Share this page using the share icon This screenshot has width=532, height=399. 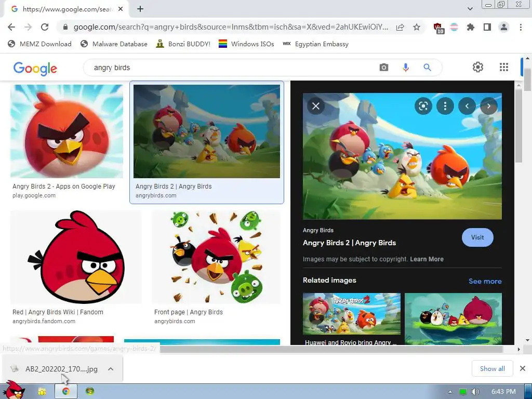pos(400,27)
